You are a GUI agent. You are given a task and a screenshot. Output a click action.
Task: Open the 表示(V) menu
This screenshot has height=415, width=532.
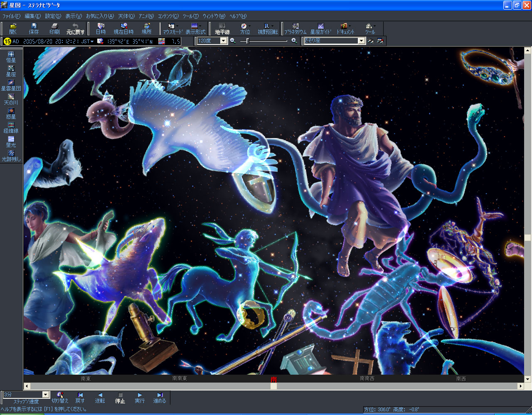click(74, 16)
